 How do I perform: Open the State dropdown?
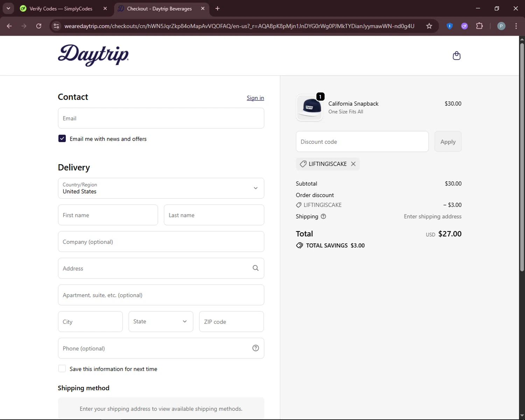(161, 322)
